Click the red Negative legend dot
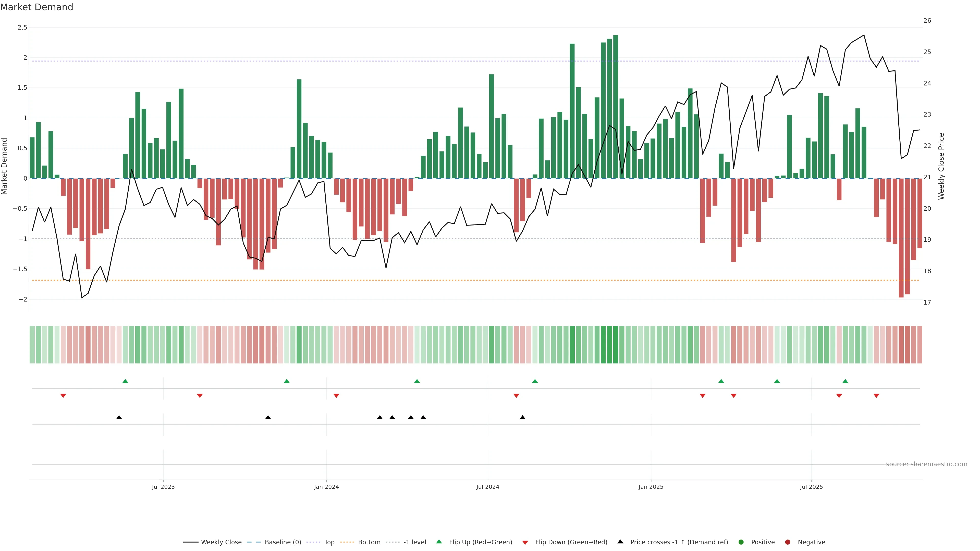This screenshot has width=980, height=551. (x=788, y=542)
